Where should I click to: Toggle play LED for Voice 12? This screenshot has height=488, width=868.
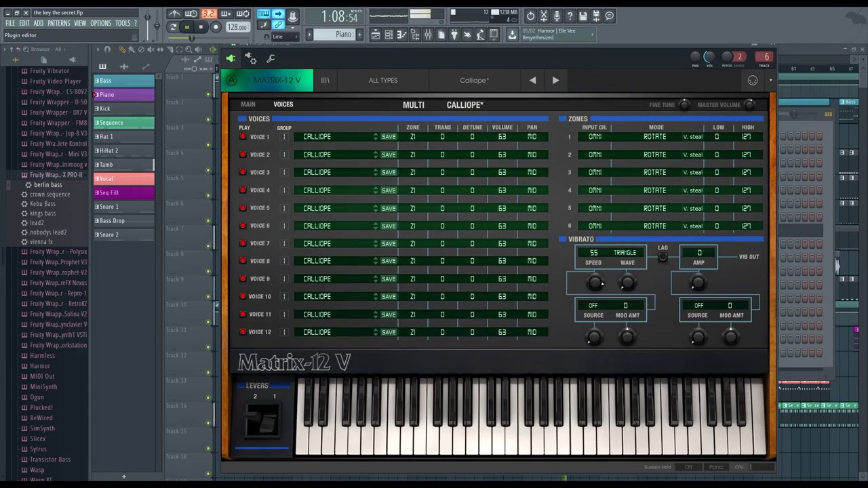(x=243, y=332)
